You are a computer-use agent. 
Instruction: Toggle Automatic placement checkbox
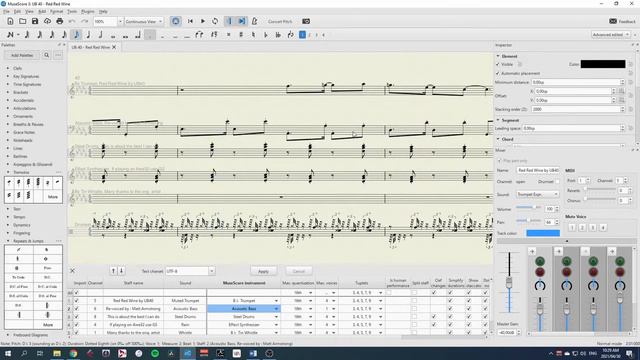(498, 73)
